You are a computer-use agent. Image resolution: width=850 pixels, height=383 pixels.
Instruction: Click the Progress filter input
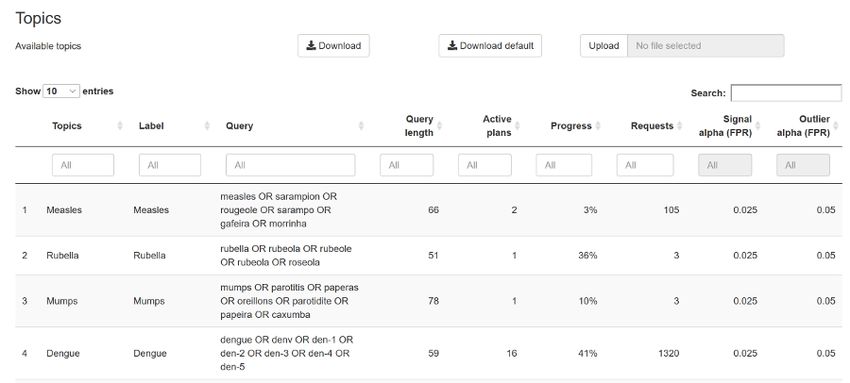[x=564, y=165]
